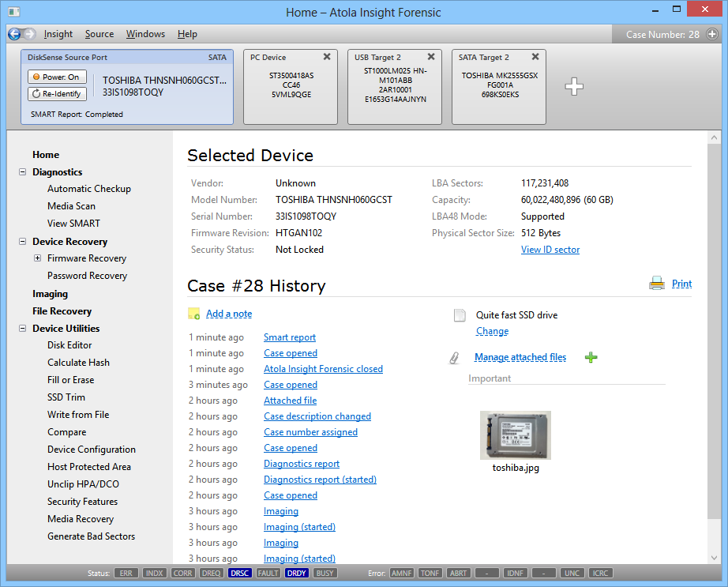The image size is (728, 587).
Task: Toggle the Power On button
Action: pyautogui.click(x=57, y=77)
